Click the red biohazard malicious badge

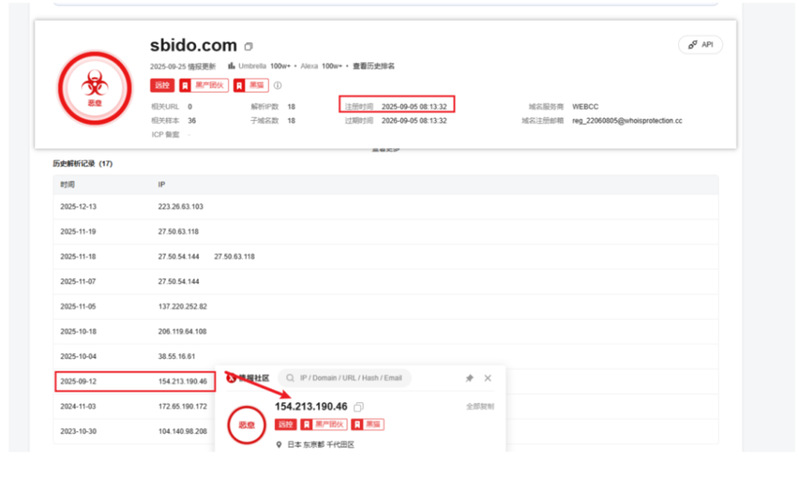pyautogui.click(x=94, y=88)
